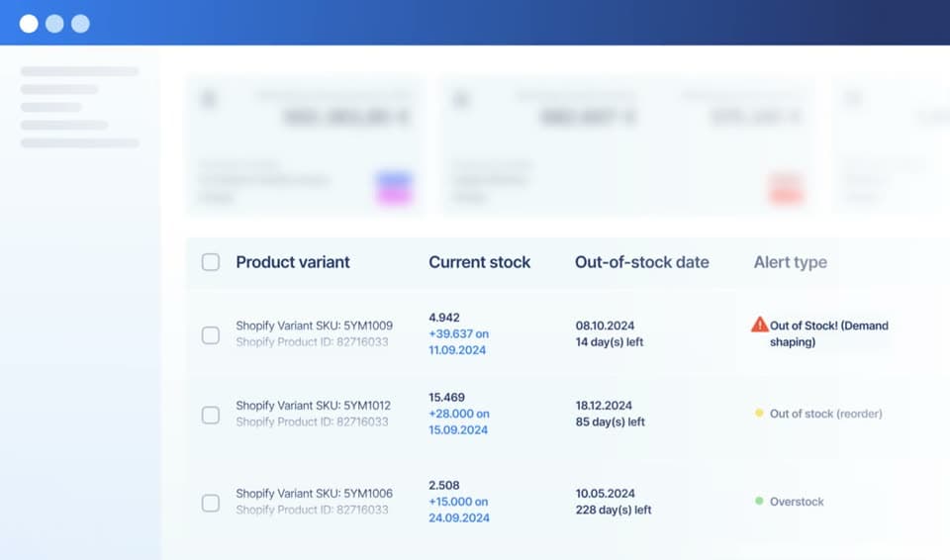Sort by the Product variant column header
Viewport: 950px width, 560px height.
pyautogui.click(x=293, y=262)
